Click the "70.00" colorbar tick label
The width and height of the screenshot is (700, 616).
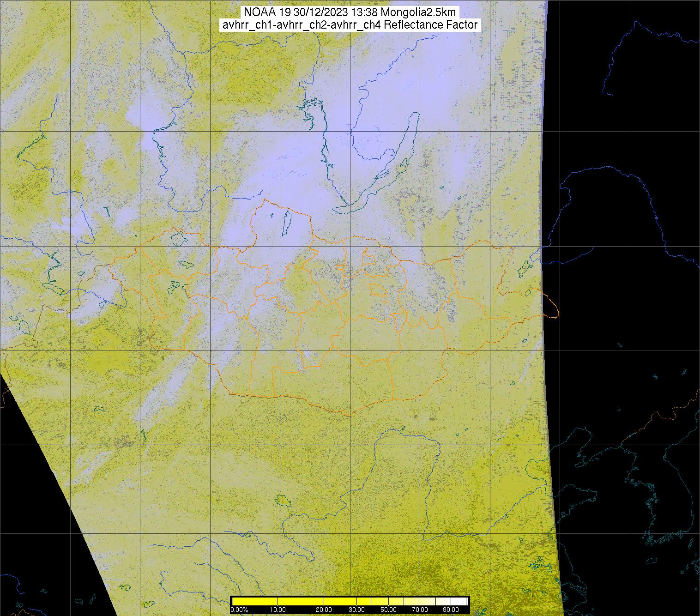coord(420,610)
